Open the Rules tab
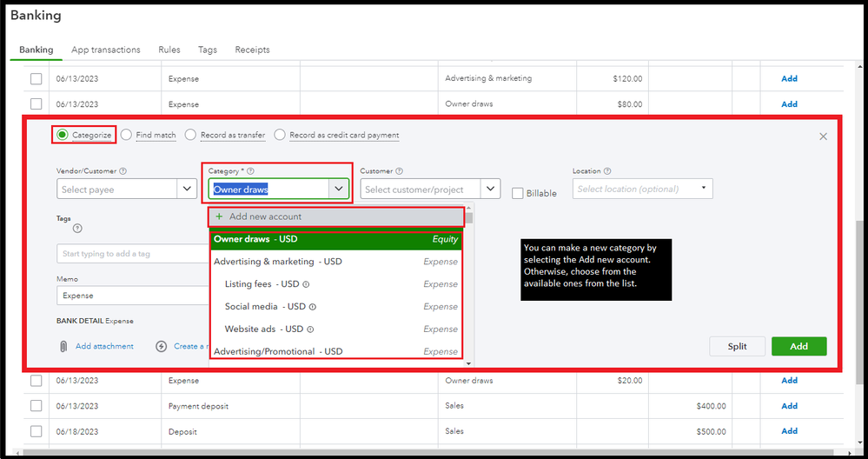The width and height of the screenshot is (868, 459). (169, 50)
